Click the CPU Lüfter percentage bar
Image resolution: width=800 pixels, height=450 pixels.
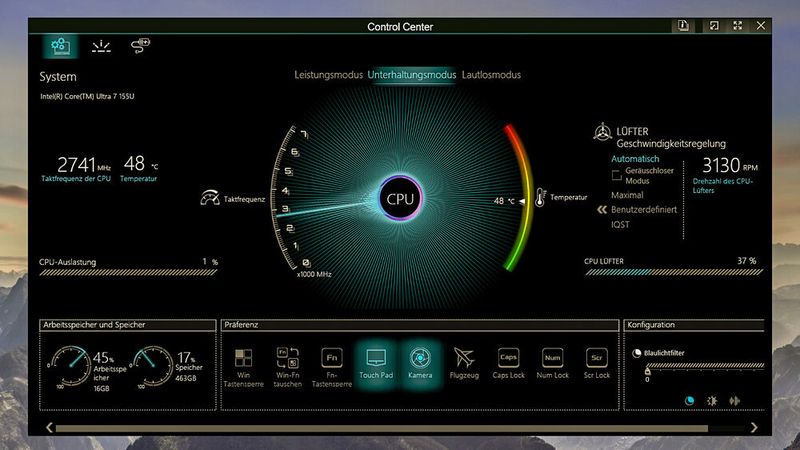pos(673,272)
